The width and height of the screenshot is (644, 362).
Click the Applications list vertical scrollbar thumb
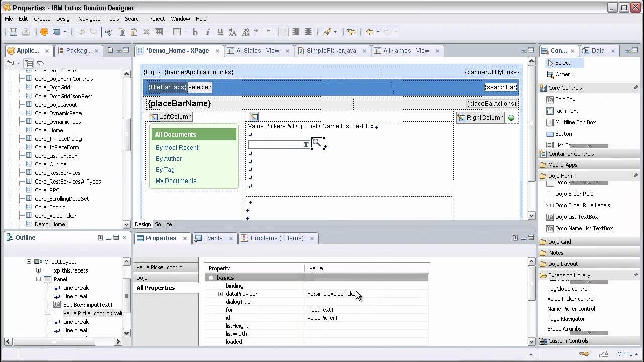(x=126, y=134)
